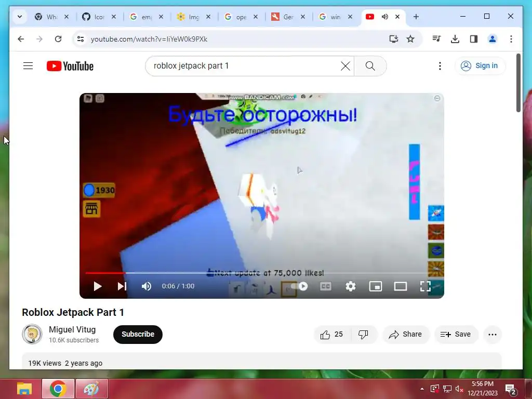Viewport: 532px width, 399px height.
Task: Clear the search query with X
Action: (x=345, y=66)
